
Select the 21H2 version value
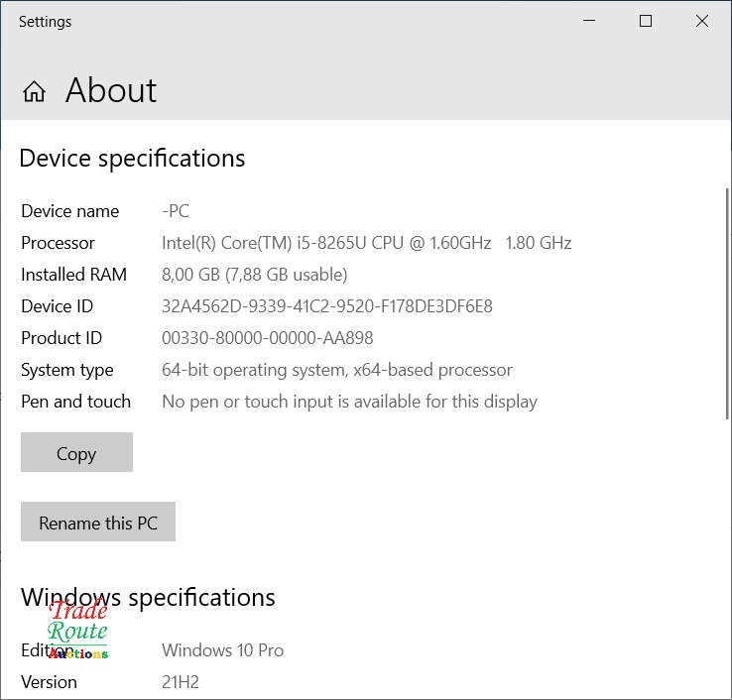[x=181, y=682]
